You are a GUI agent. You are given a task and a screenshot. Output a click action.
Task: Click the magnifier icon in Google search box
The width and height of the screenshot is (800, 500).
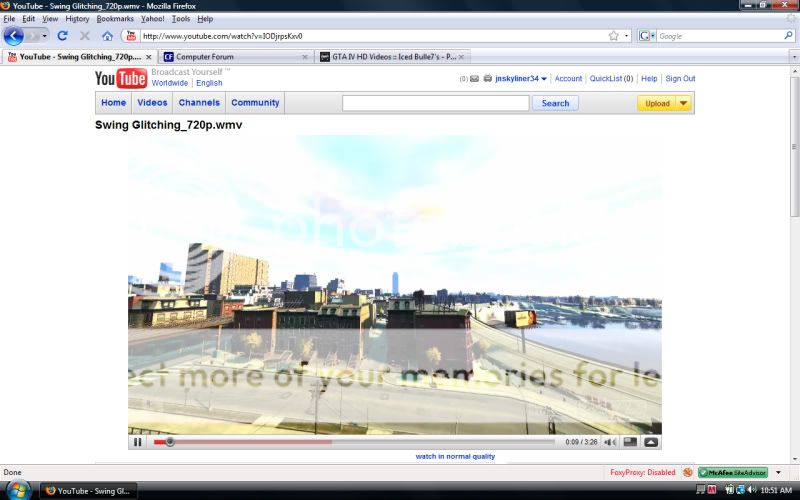(x=783, y=36)
